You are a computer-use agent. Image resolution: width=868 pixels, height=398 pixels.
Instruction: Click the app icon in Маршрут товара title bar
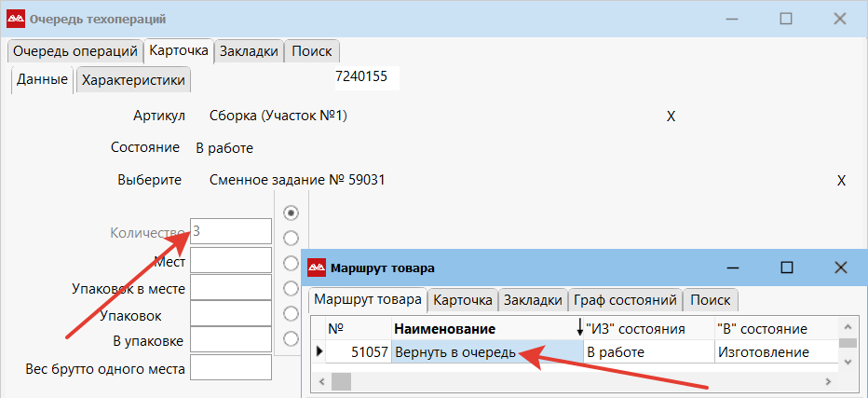(x=317, y=268)
